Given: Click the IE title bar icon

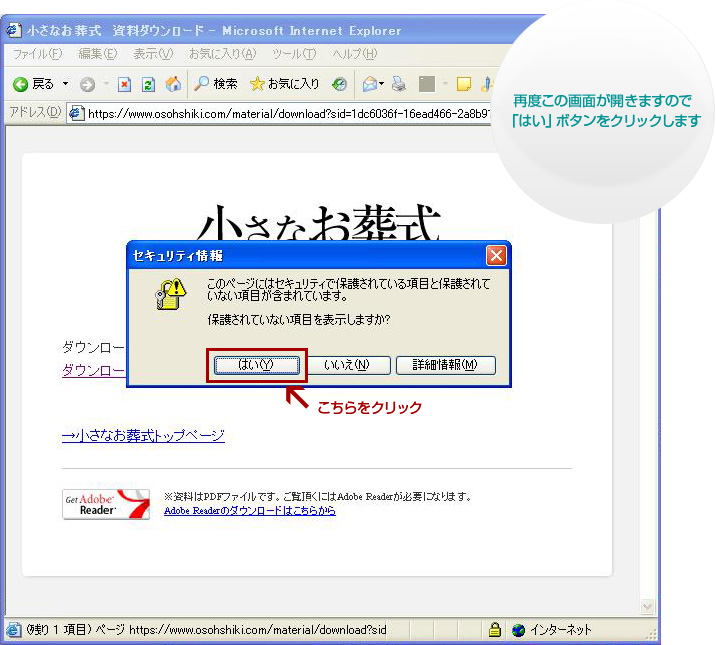Looking at the screenshot, I should [14, 30].
